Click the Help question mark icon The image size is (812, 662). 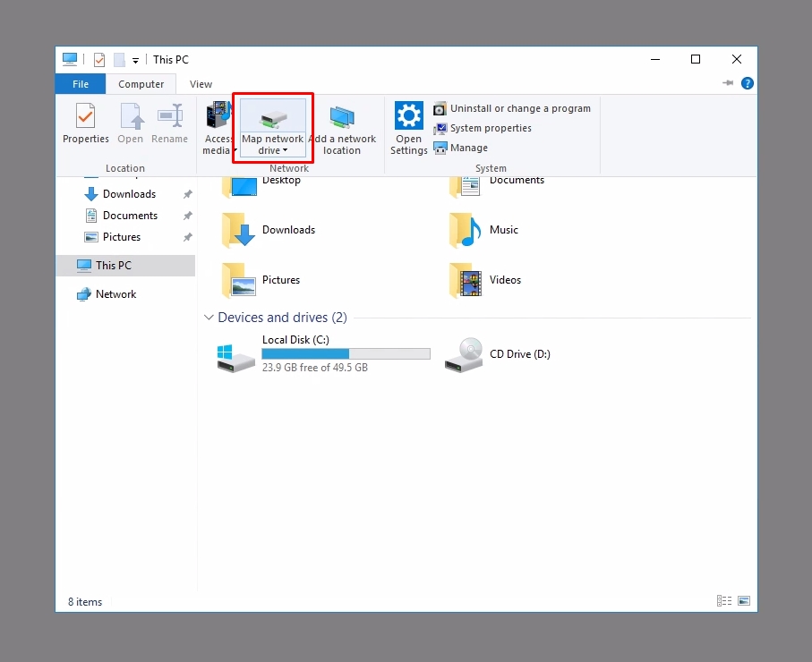point(748,83)
